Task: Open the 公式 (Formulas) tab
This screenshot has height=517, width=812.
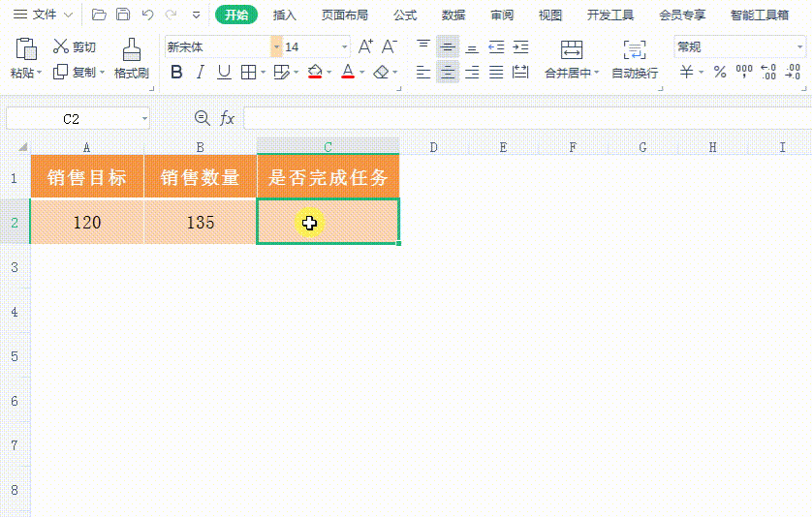Action: (x=405, y=15)
